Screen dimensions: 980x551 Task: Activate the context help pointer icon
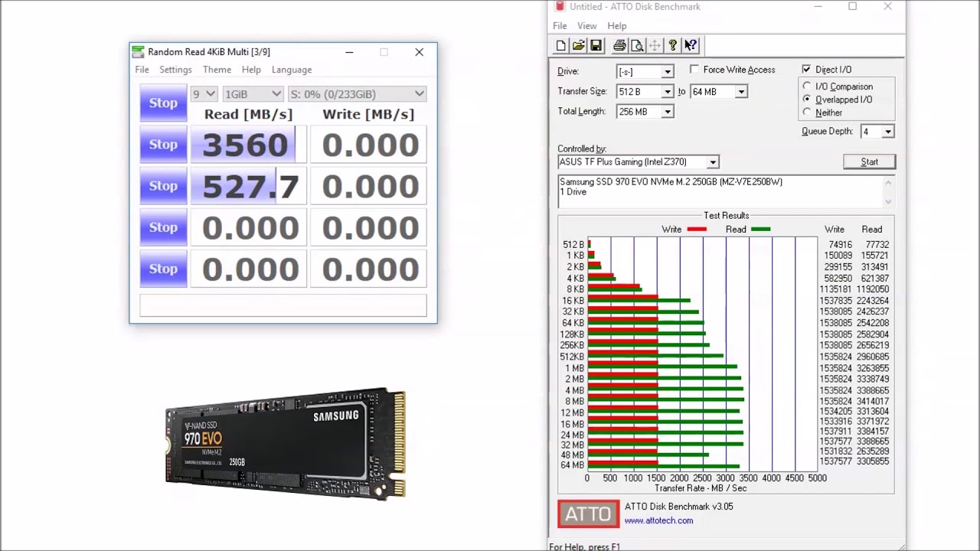tap(691, 46)
